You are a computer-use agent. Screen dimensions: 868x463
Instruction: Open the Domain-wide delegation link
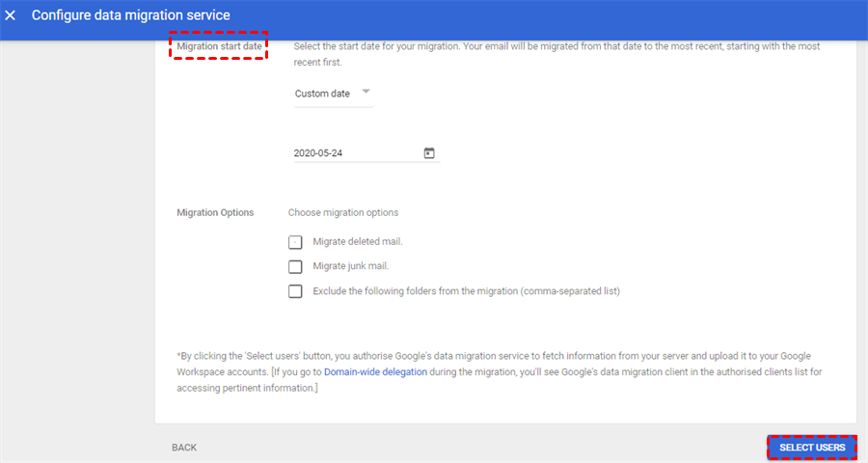click(x=375, y=371)
